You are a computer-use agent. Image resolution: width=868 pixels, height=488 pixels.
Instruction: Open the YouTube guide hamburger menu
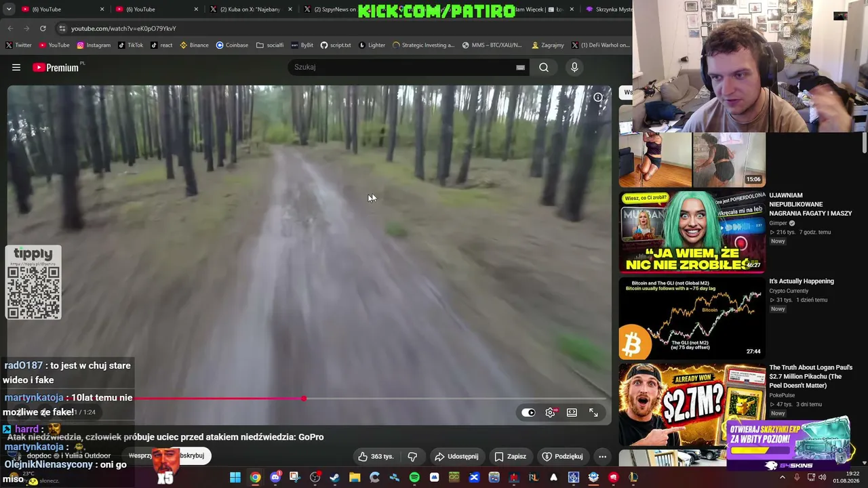16,67
